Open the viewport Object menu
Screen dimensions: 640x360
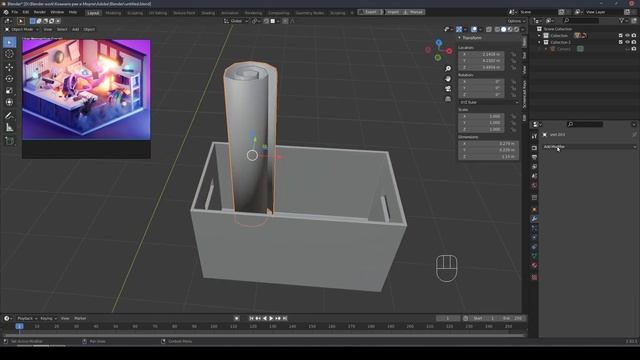(89, 29)
